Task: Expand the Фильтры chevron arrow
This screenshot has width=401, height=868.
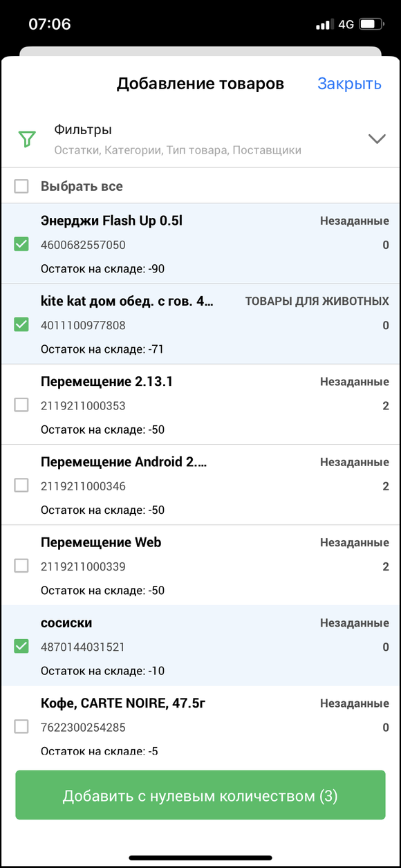Action: pos(377,139)
